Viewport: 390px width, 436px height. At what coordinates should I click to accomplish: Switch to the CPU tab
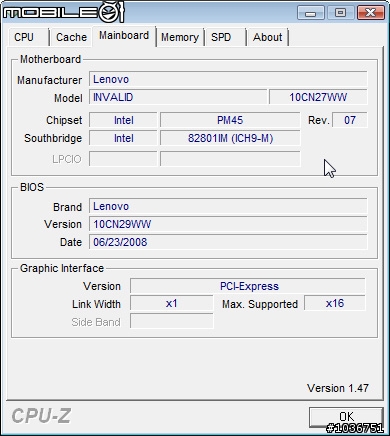(x=29, y=37)
